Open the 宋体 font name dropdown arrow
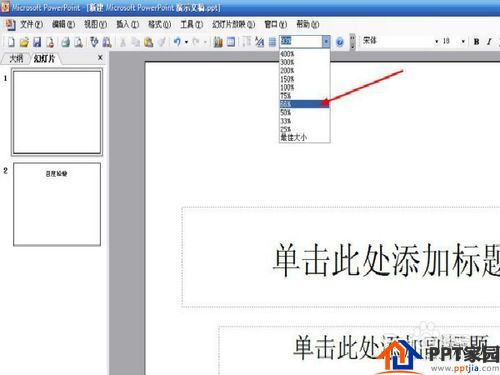Image resolution: width=500 pixels, height=375 pixels. coord(436,42)
